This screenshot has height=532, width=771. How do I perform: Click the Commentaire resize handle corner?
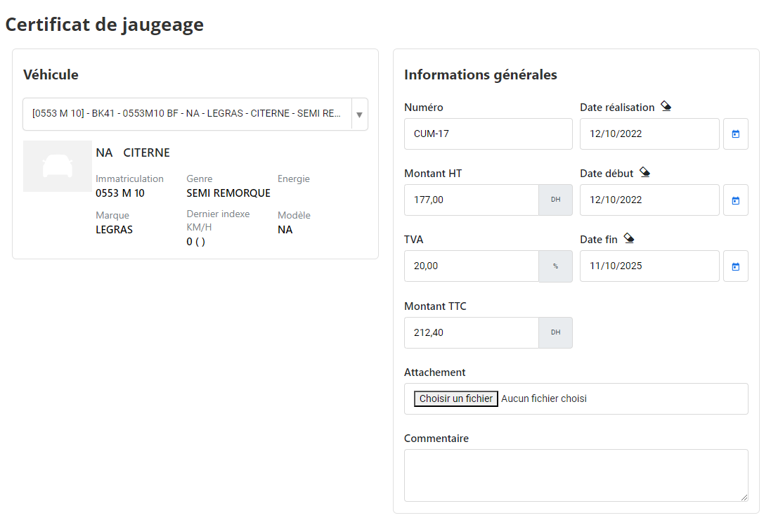[x=744, y=498]
